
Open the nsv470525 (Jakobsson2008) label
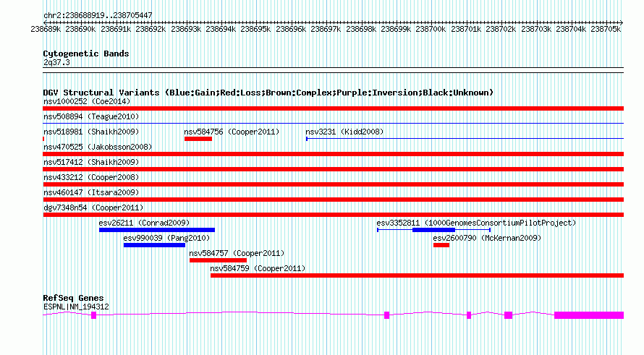point(98,147)
